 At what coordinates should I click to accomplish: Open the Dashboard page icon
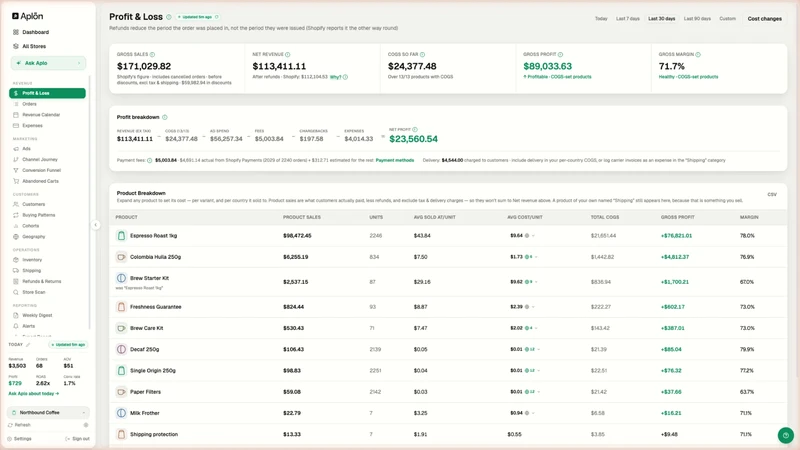click(16, 32)
